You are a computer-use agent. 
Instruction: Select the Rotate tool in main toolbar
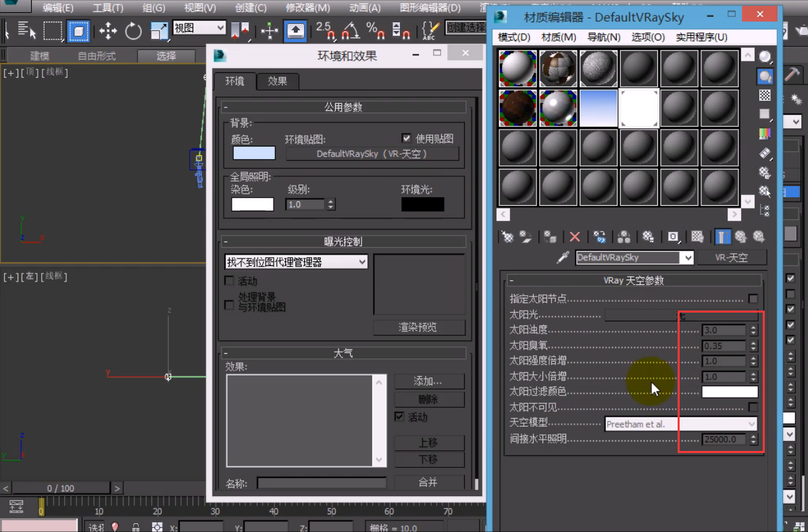(133, 30)
